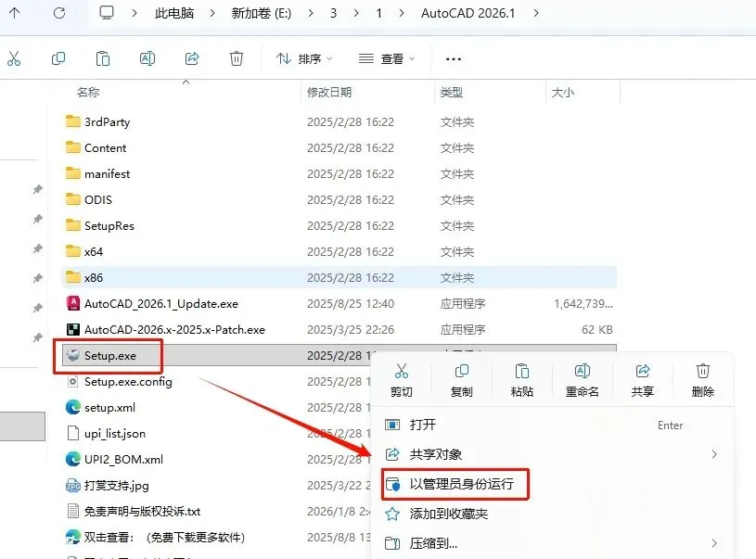This screenshot has width=756, height=559.
Task: Select 此电脑 in breadcrumb path
Action: (x=174, y=13)
